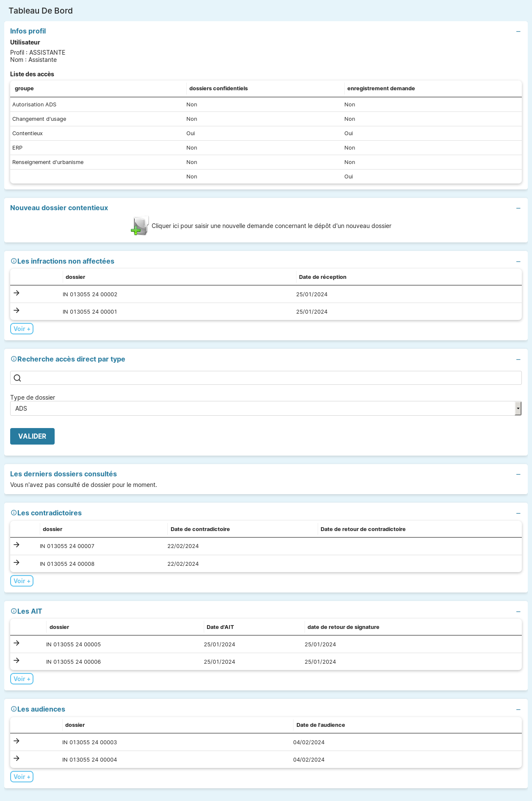Image resolution: width=532 pixels, height=801 pixels.
Task: Click the new dossier folder-plus icon
Action: [x=139, y=226]
